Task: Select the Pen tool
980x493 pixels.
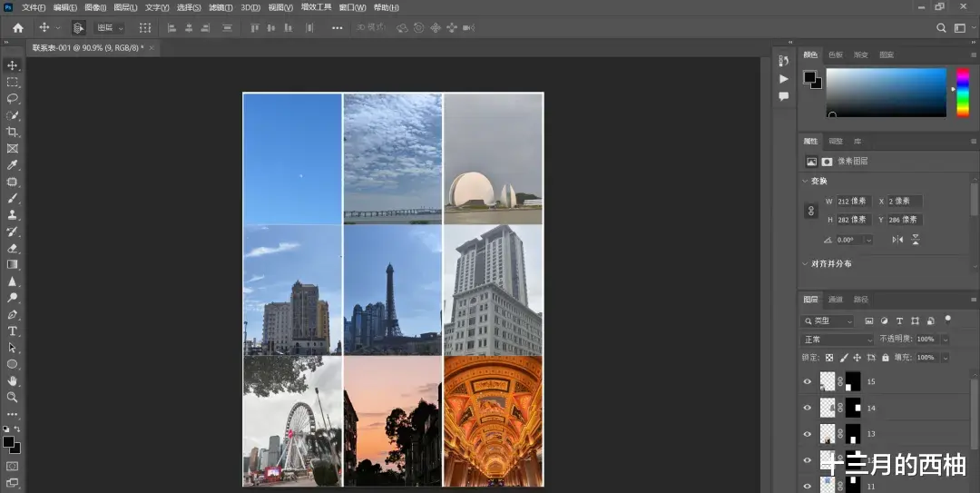Action: 12,314
